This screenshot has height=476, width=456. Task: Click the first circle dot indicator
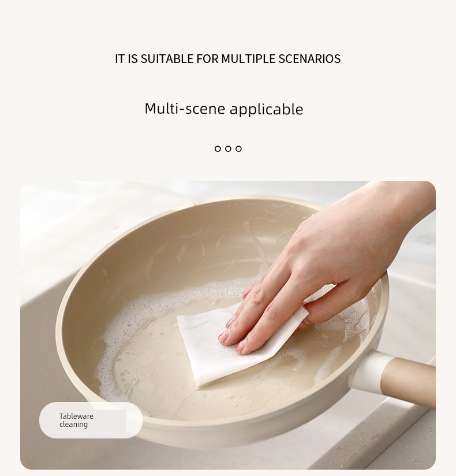(218, 149)
